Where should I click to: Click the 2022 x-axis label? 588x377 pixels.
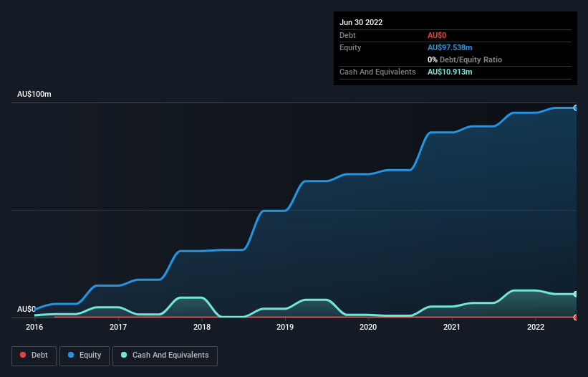pos(536,327)
